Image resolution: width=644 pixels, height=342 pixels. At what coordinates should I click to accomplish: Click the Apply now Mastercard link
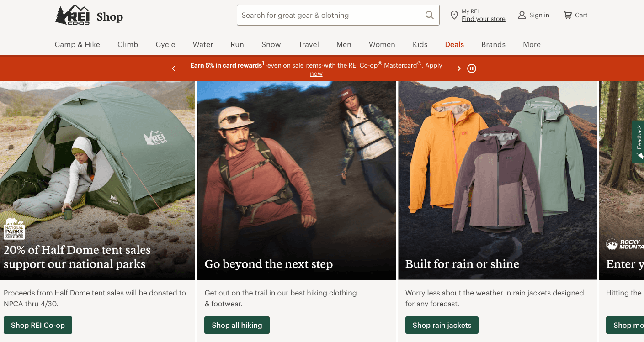433,65
